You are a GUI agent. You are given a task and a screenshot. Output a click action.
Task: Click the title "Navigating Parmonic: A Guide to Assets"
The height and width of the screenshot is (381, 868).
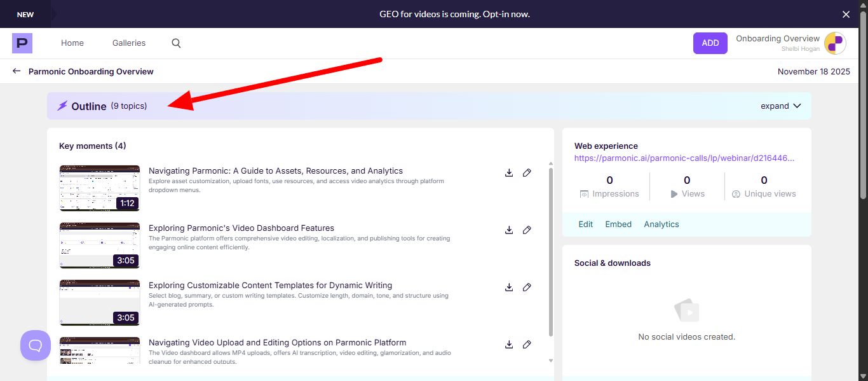(x=276, y=170)
